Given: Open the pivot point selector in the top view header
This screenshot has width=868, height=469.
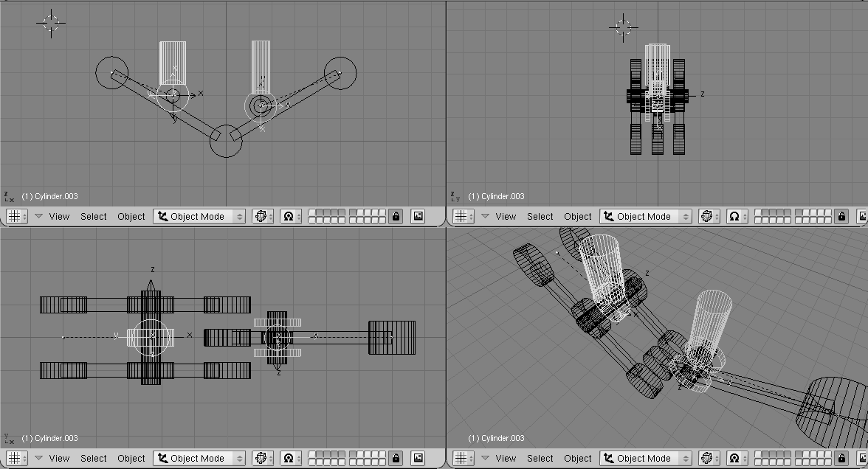Looking at the screenshot, I should pyautogui.click(x=291, y=458).
